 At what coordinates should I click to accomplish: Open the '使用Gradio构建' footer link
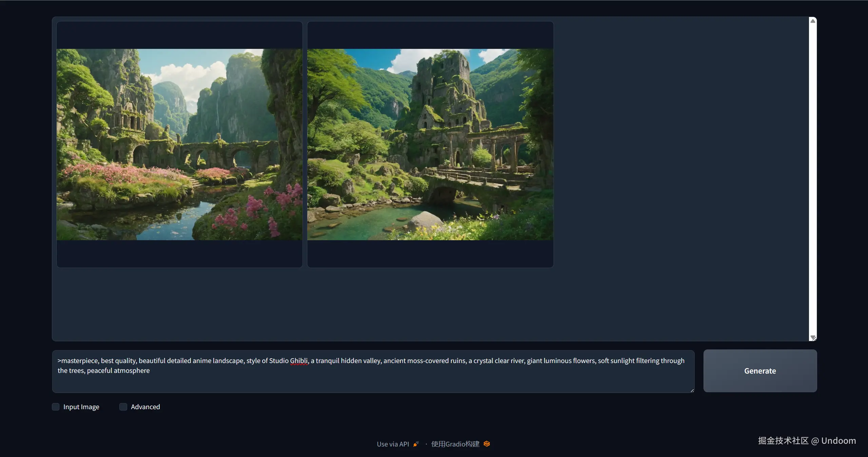pyautogui.click(x=455, y=444)
